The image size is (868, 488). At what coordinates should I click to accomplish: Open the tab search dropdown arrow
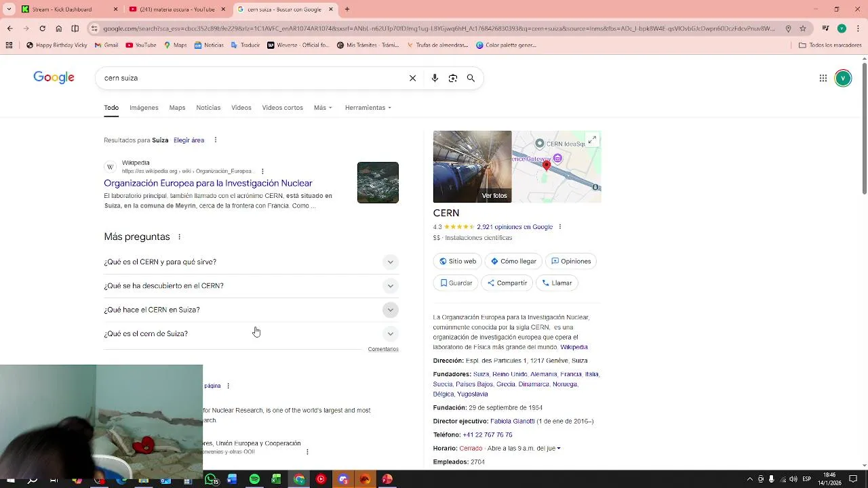pos(9,9)
